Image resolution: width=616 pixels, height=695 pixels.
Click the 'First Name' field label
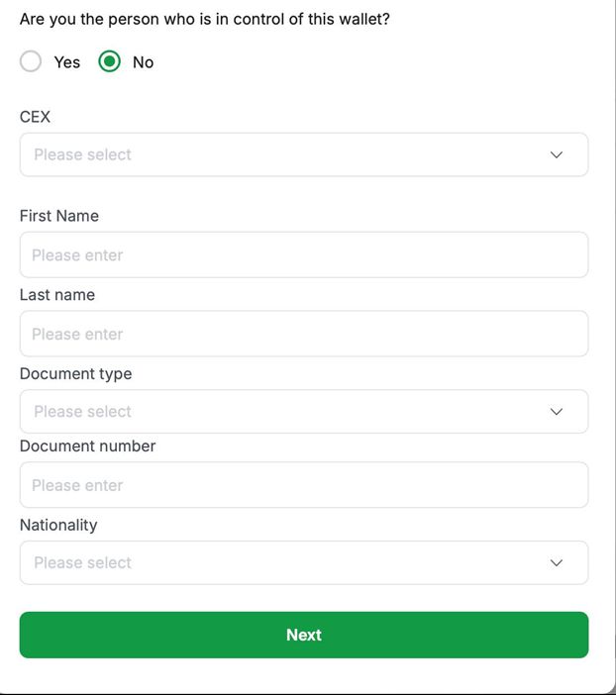59,216
